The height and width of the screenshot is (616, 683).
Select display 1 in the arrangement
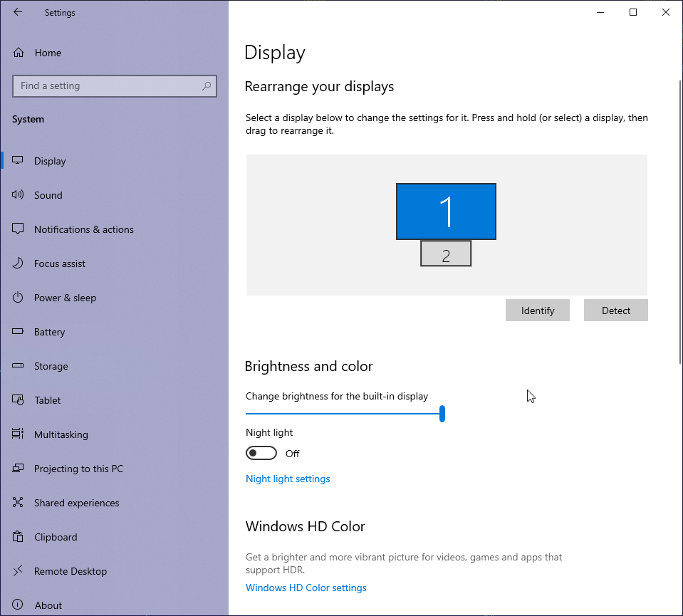coord(446,212)
